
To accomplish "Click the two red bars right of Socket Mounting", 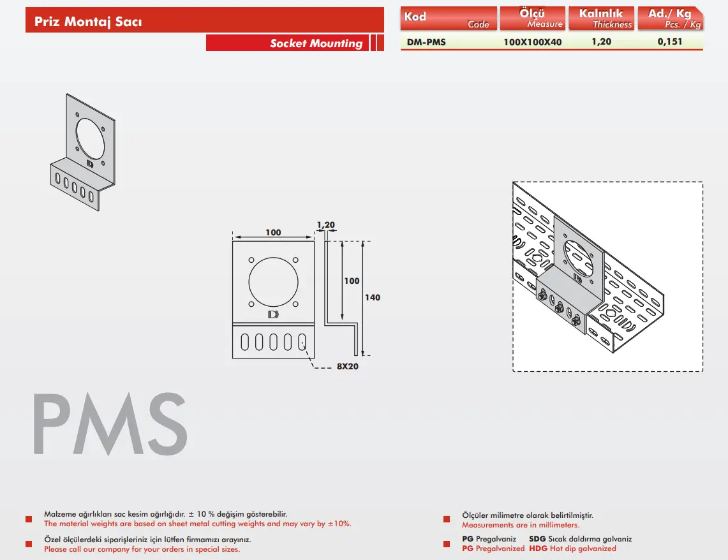I will click(x=377, y=43).
